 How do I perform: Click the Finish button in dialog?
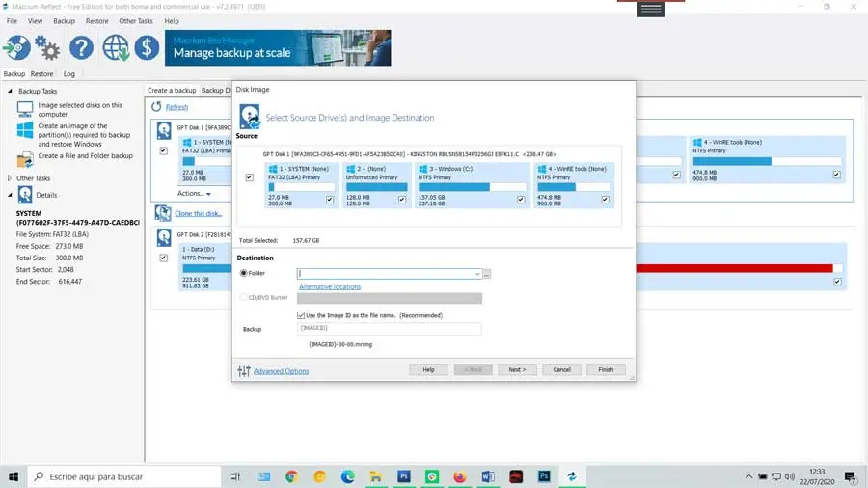[606, 369]
